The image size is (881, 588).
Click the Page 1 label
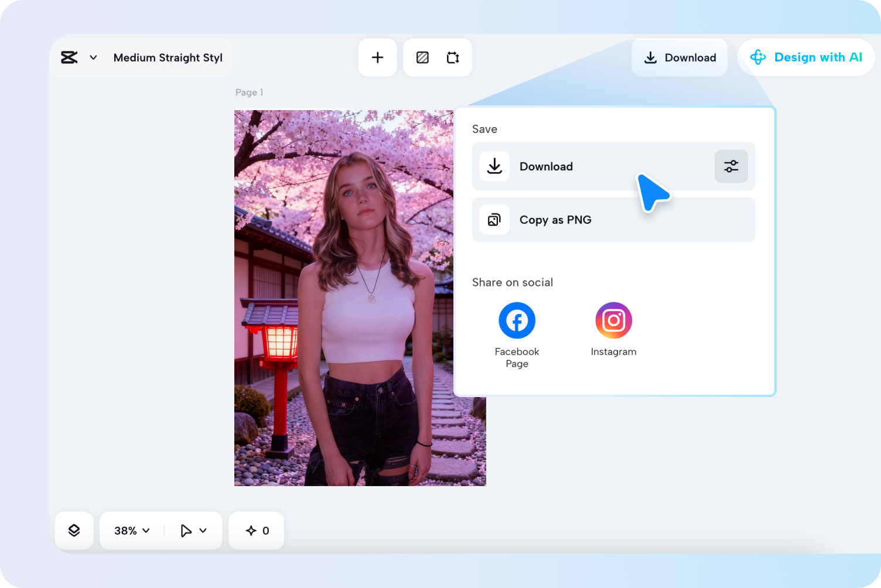tap(249, 93)
